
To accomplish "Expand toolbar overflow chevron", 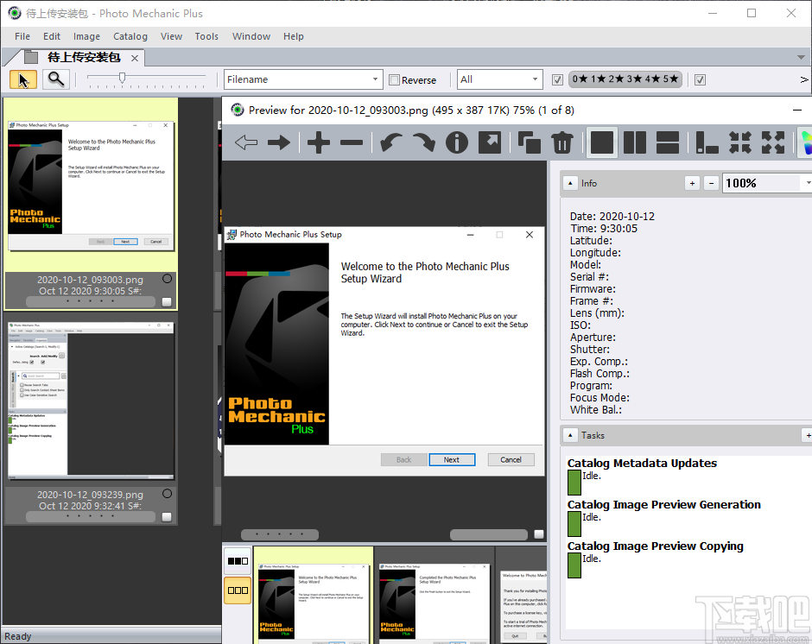I will point(804,79).
